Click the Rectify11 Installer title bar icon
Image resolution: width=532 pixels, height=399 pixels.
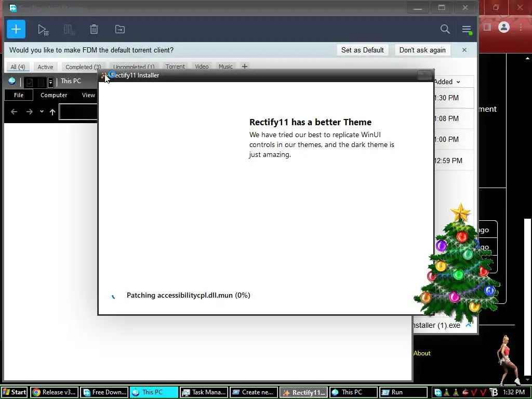tap(104, 76)
